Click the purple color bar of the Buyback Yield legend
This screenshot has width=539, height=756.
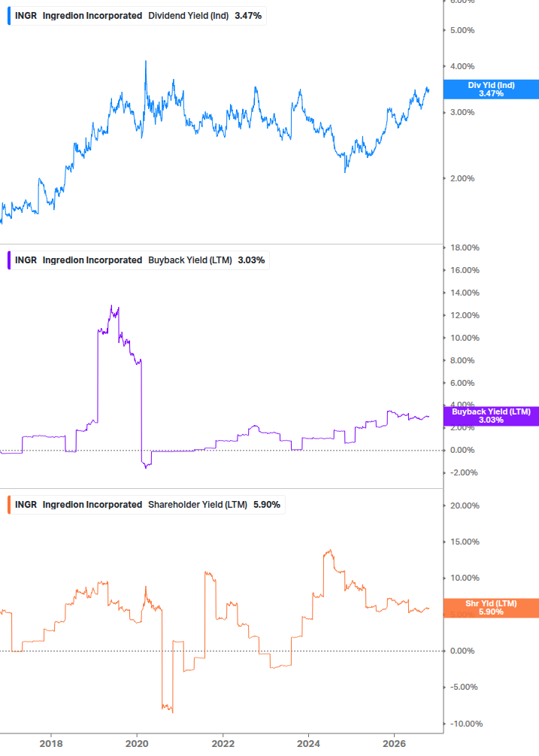tap(9, 260)
